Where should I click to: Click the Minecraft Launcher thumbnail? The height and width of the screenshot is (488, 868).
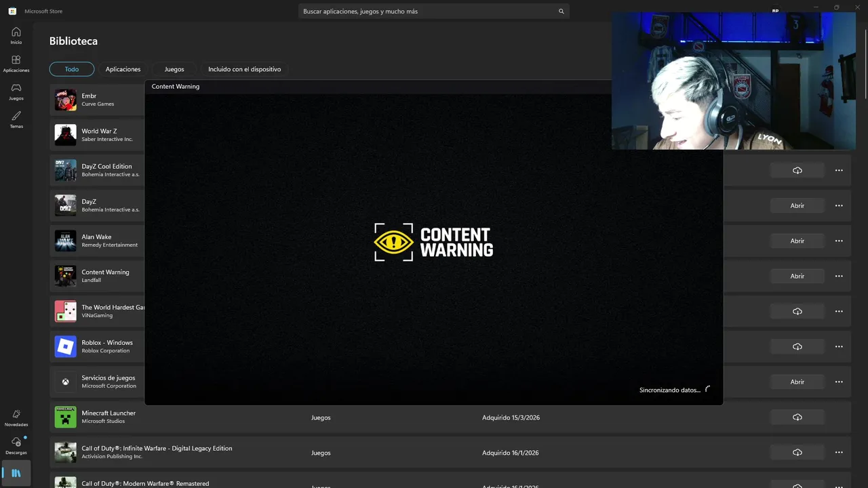(x=66, y=417)
